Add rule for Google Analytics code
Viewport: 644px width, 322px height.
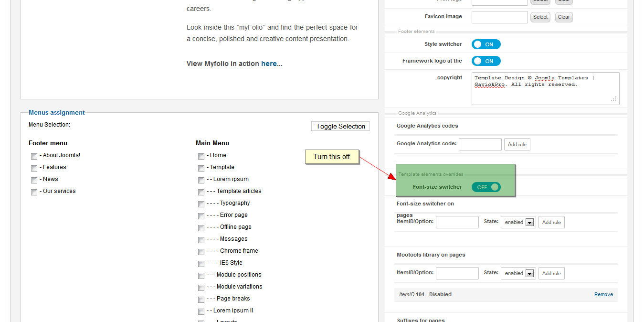coord(517,144)
